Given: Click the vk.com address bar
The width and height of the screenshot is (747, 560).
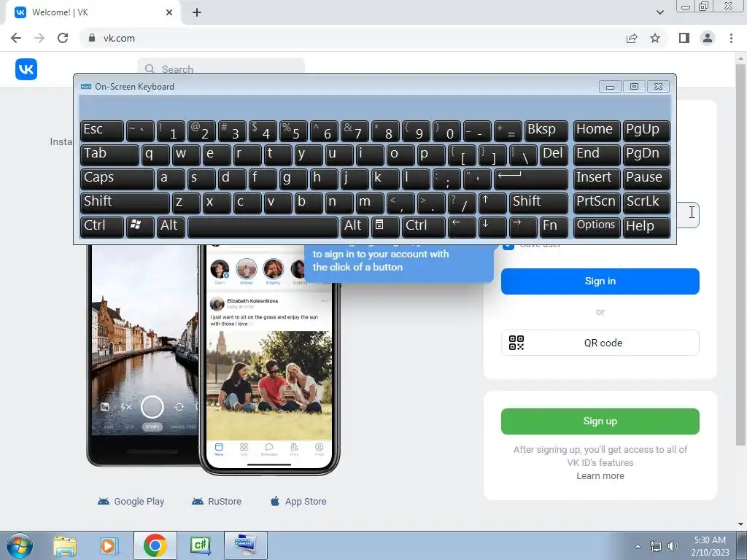Looking at the screenshot, I should tap(352, 38).
